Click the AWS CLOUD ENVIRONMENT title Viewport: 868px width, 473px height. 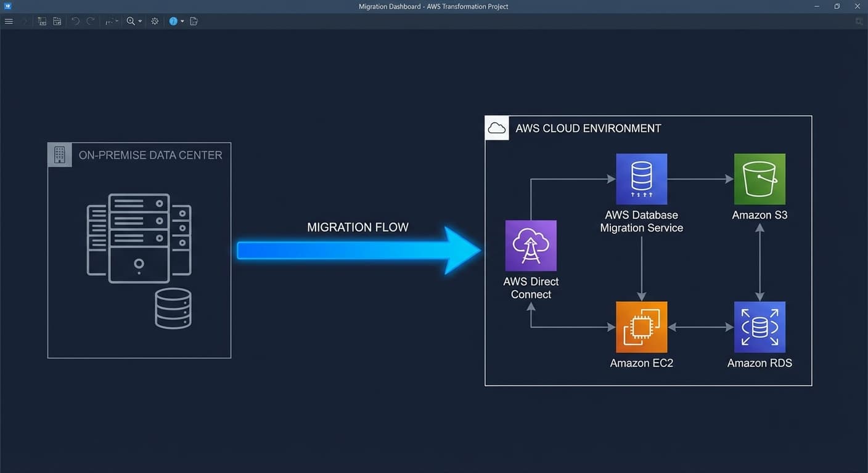coord(588,129)
